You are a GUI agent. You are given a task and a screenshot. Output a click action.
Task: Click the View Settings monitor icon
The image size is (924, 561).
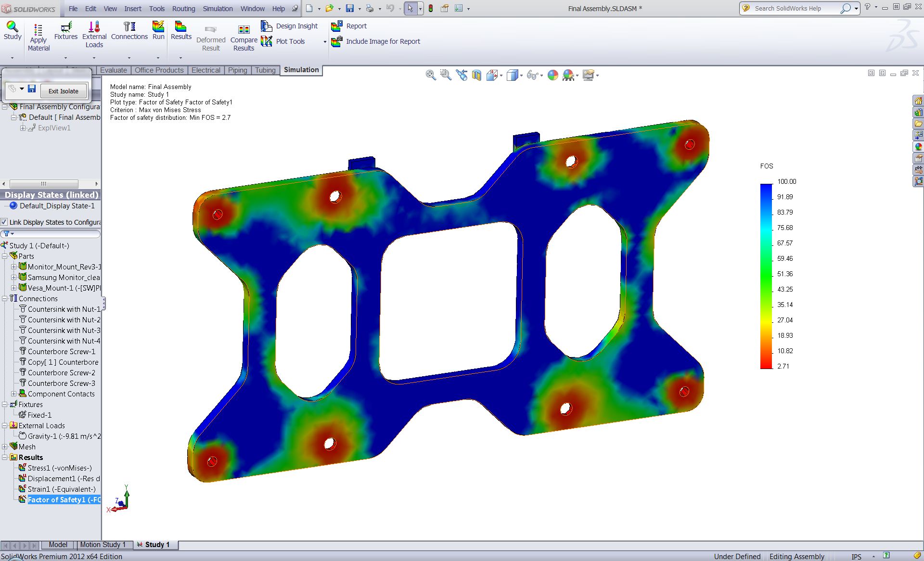[588, 75]
